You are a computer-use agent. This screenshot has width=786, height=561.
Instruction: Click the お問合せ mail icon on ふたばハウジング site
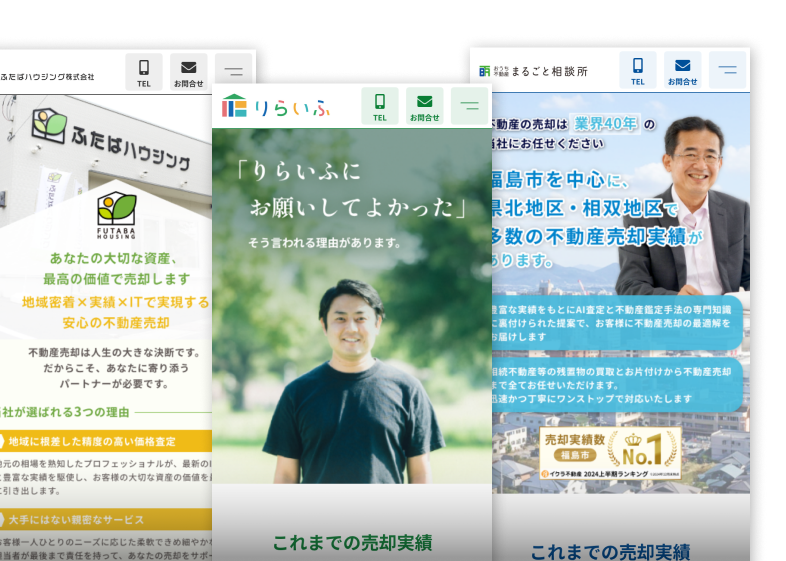(188, 72)
